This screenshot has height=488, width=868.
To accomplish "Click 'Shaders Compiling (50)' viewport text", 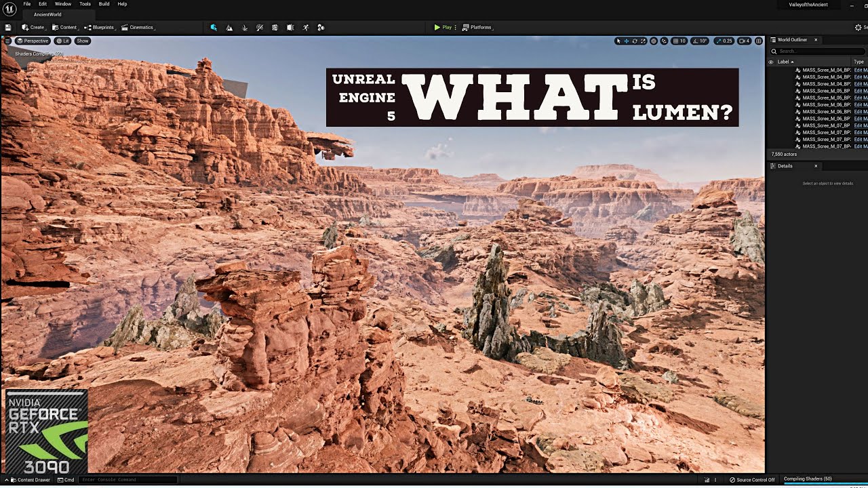I will point(39,54).
